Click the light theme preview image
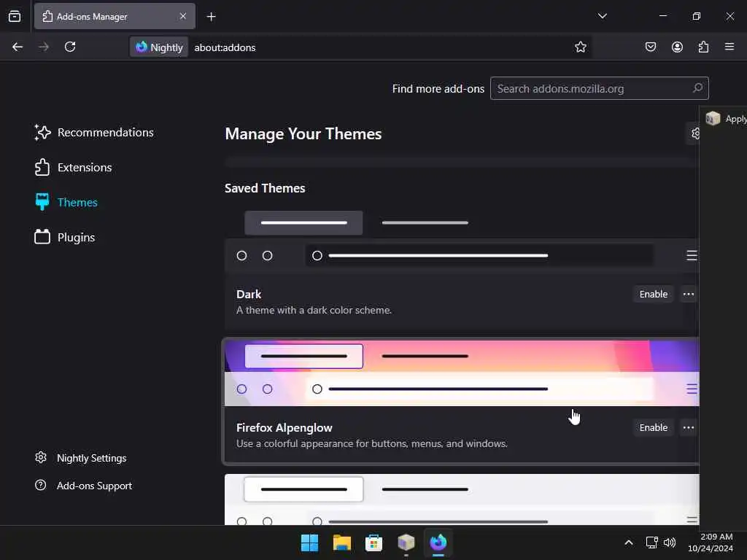 click(x=462, y=499)
